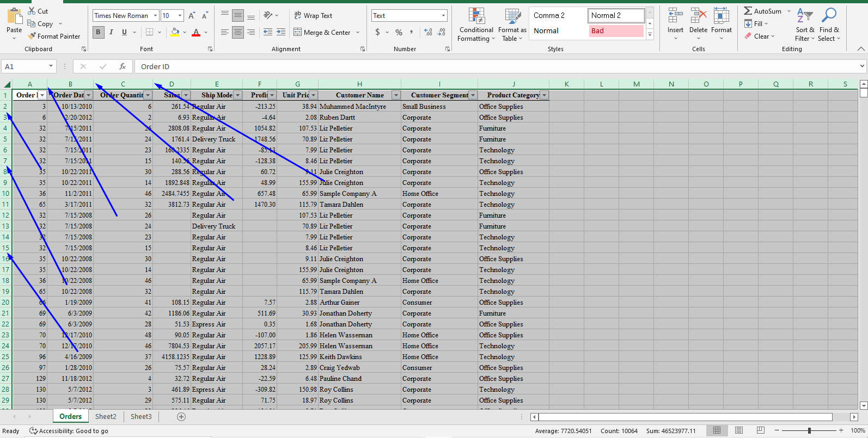Click the Cut button
The height and width of the screenshot is (438, 868).
38,11
